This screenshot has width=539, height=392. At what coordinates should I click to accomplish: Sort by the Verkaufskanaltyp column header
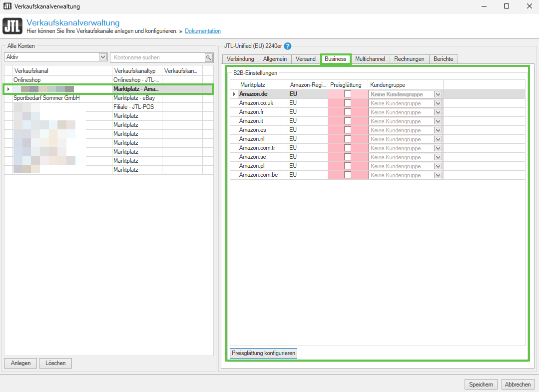tap(137, 71)
